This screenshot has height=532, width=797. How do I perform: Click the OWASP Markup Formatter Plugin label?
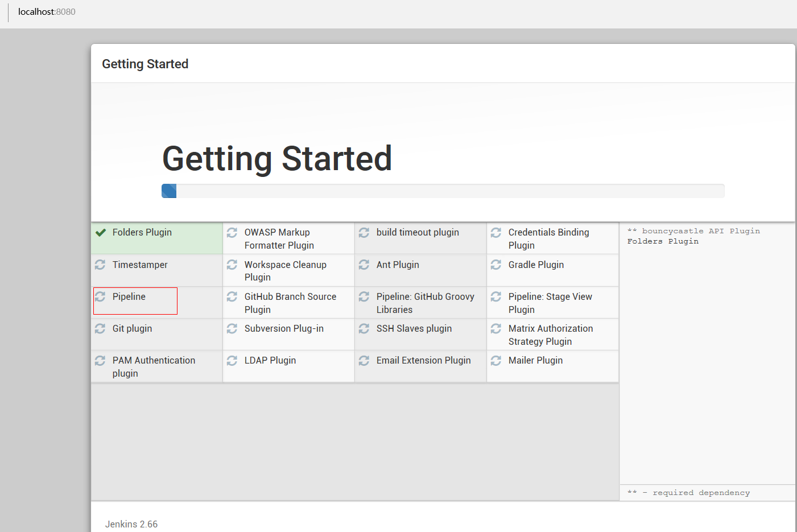[x=279, y=239]
